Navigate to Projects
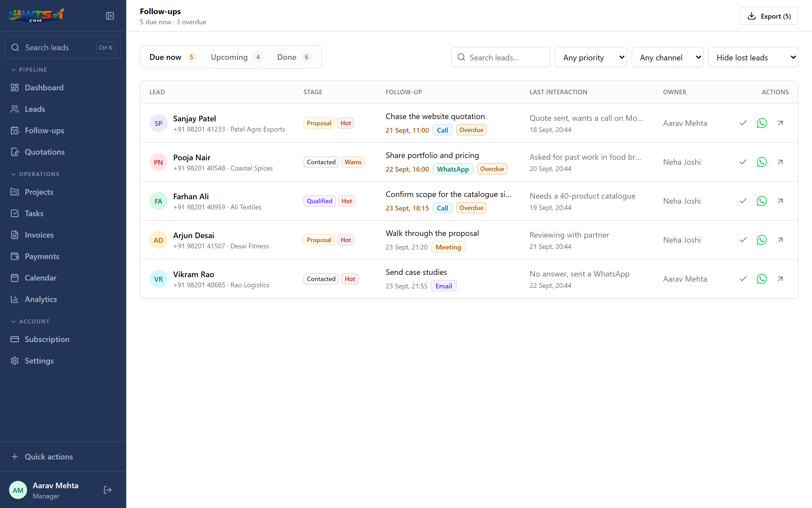 (63, 192)
